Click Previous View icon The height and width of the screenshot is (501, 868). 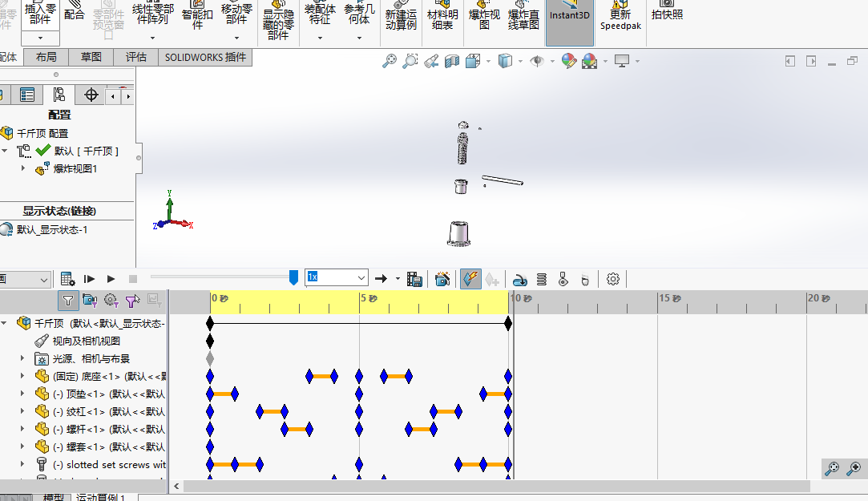(x=431, y=61)
